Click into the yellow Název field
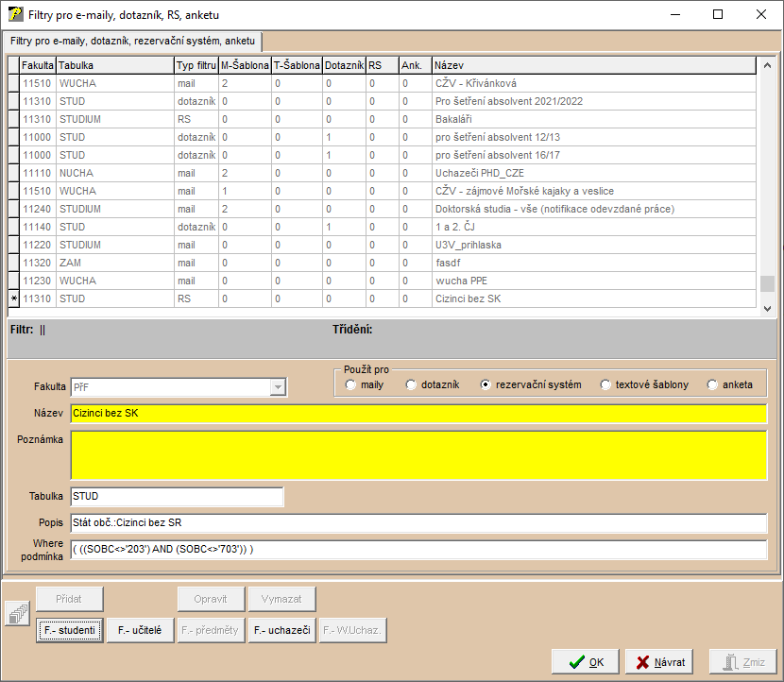Image resolution: width=784 pixels, height=682 pixels. tap(418, 414)
